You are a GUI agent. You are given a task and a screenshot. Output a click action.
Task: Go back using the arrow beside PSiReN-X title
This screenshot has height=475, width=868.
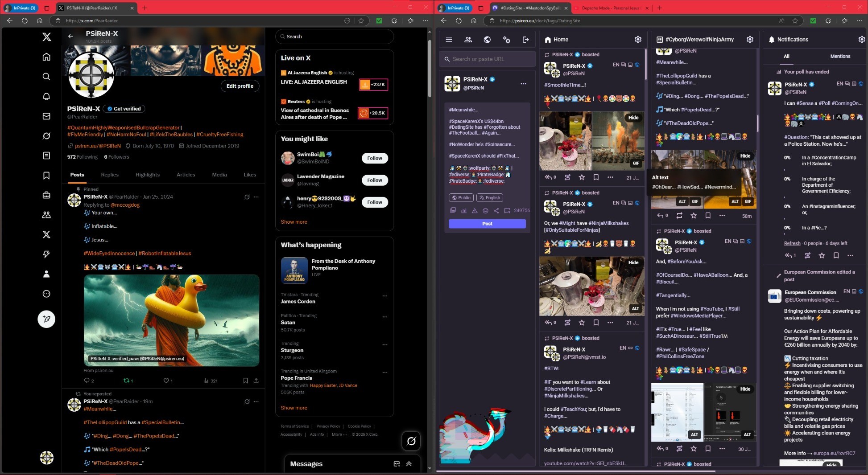[70, 37]
